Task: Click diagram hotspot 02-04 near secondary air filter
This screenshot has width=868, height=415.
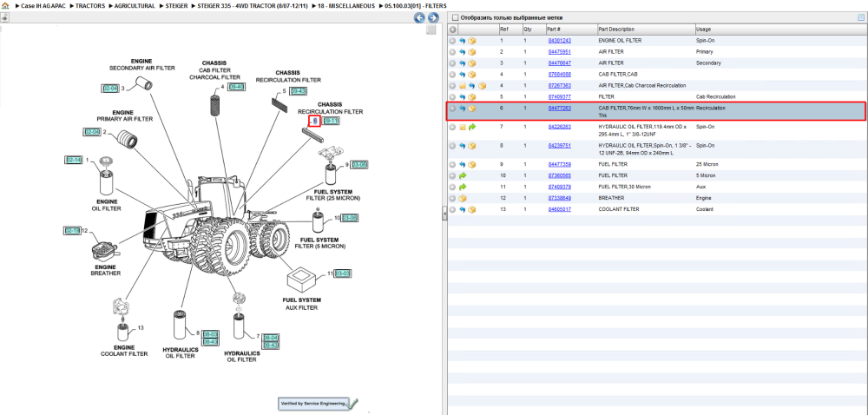Action: tap(111, 88)
